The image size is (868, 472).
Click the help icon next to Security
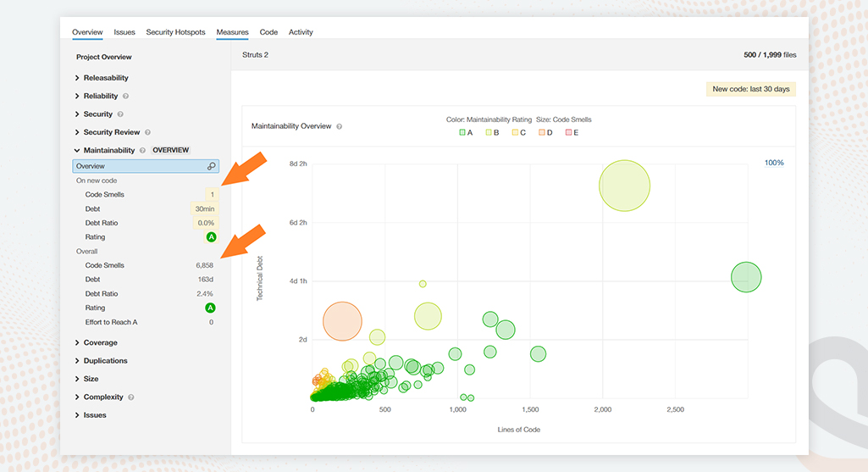tap(120, 114)
